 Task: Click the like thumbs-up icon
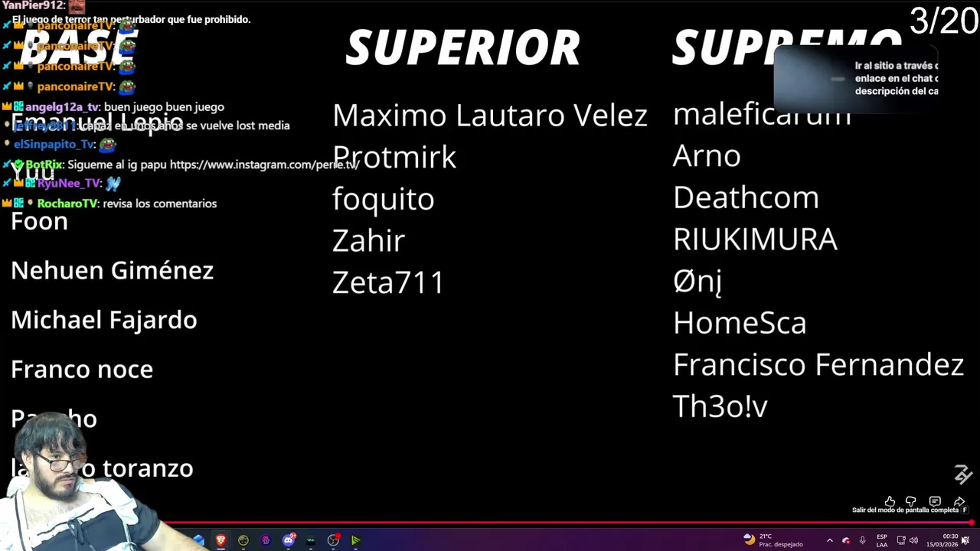890,501
